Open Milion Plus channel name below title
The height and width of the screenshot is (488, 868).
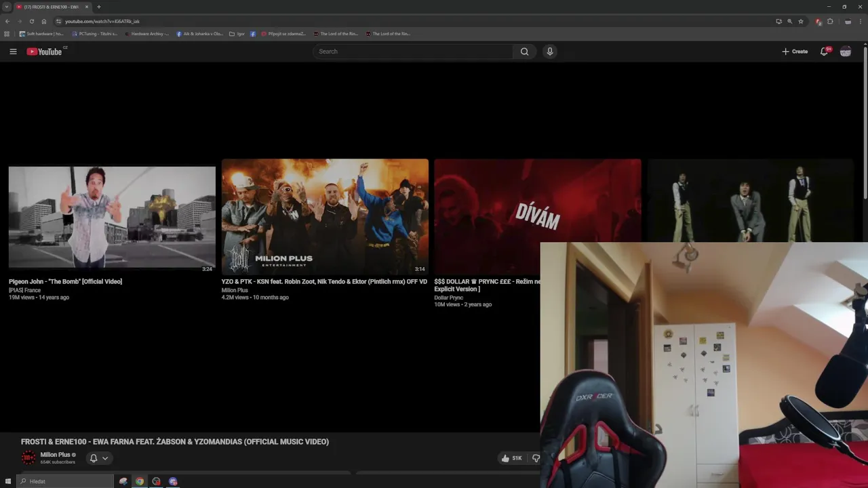tap(55, 455)
